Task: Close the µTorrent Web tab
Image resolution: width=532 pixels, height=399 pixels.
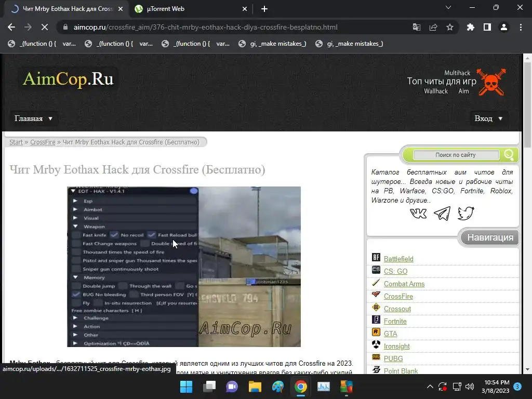Action: [x=245, y=9]
